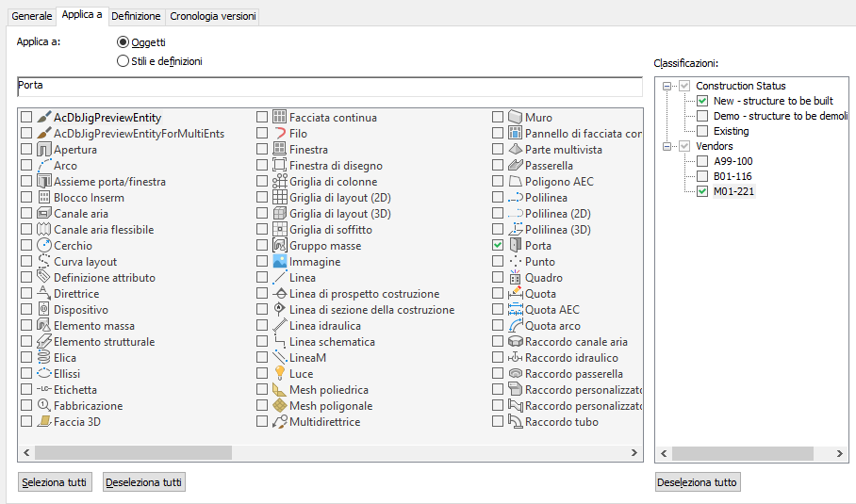
Task: Click the object list horizontal scrollbar thumb
Action: tap(134, 453)
